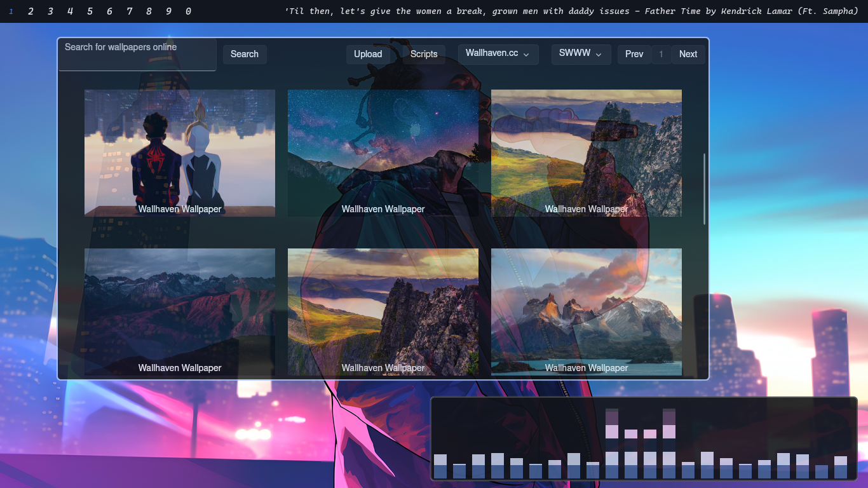The height and width of the screenshot is (488, 868).
Task: Switch to workspace 2 in the top bar
Action: (x=30, y=11)
